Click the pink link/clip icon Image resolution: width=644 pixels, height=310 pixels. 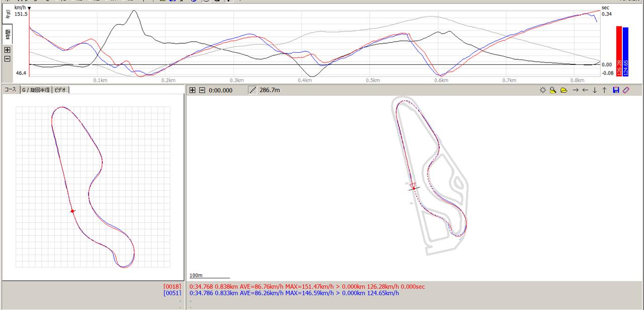[x=626, y=90]
